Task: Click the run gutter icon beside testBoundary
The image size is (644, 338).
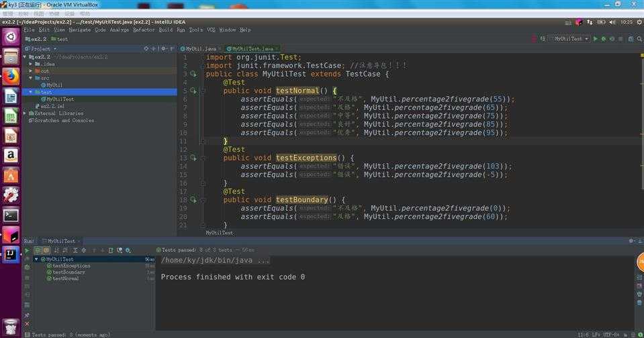Action: (193, 200)
